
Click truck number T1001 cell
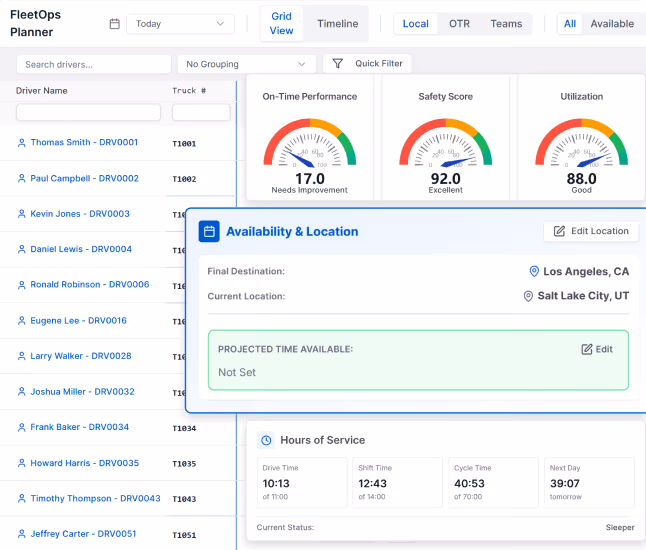coord(184,144)
